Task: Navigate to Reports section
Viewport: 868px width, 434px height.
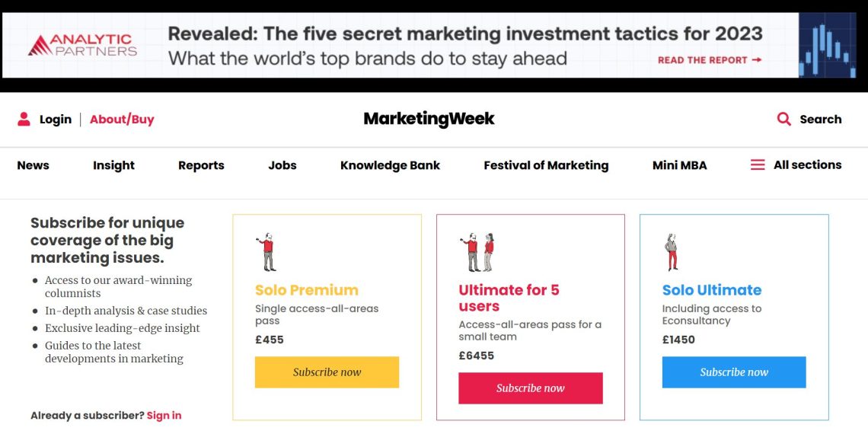Action: click(x=201, y=165)
